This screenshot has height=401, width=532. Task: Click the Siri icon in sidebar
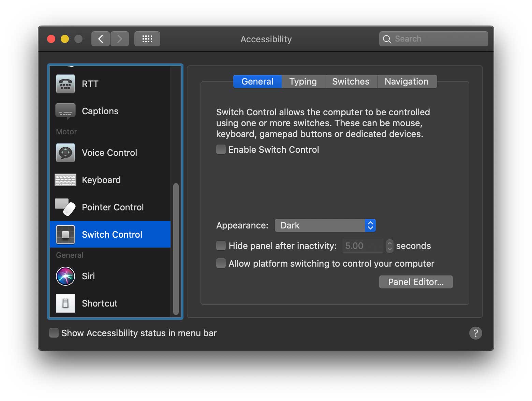pos(65,276)
